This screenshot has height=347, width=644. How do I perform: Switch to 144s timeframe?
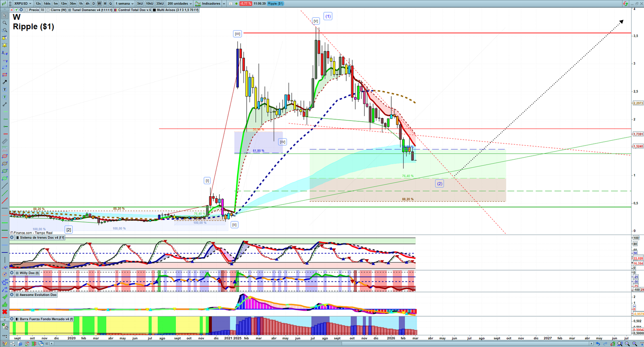[x=47, y=4]
